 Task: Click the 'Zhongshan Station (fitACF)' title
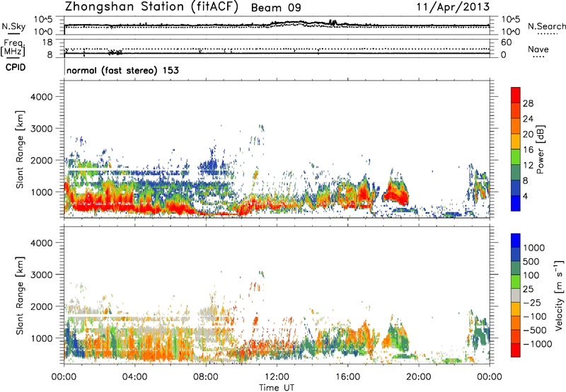pos(151,7)
